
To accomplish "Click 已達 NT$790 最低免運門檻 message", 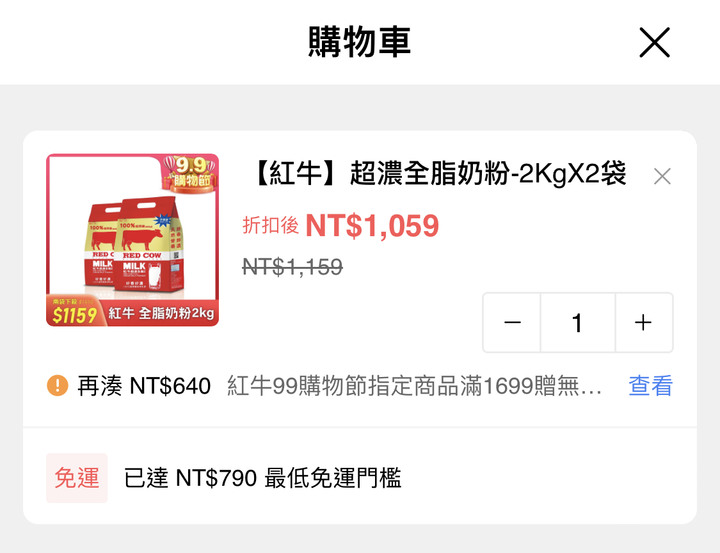I will (x=263, y=478).
